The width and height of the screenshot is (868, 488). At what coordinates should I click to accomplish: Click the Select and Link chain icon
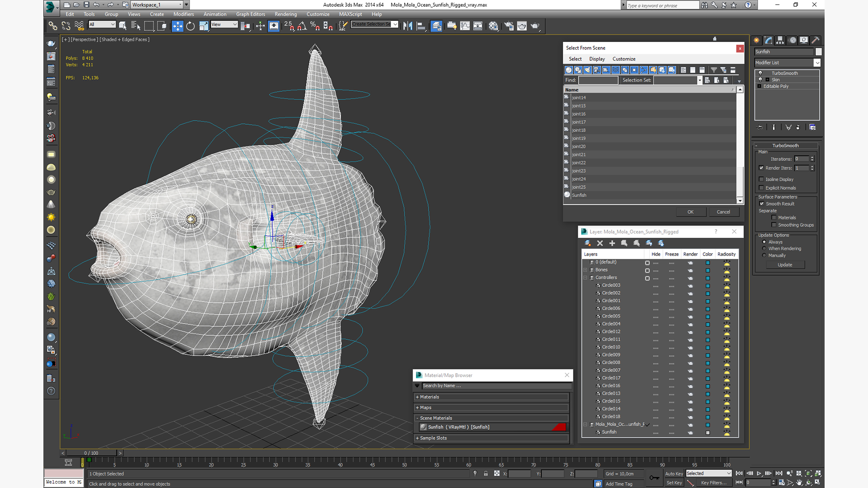tap(53, 26)
